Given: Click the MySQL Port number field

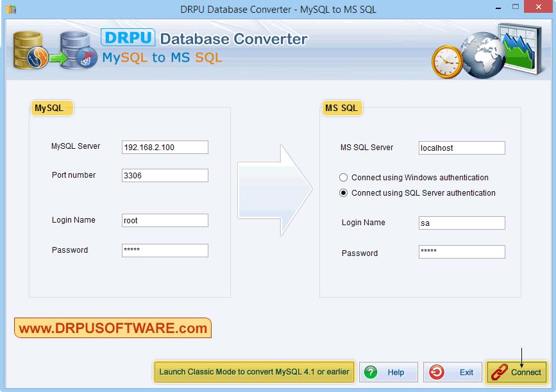Looking at the screenshot, I should (164, 175).
